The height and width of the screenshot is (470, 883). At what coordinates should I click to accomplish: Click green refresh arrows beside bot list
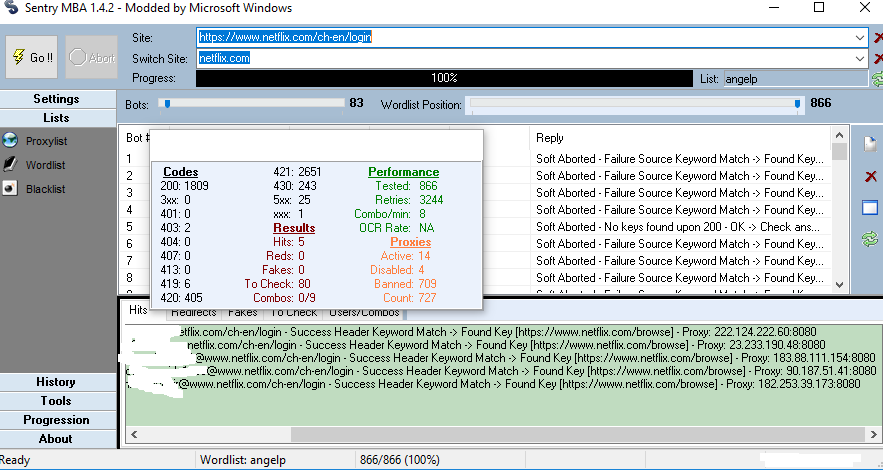(x=870, y=239)
